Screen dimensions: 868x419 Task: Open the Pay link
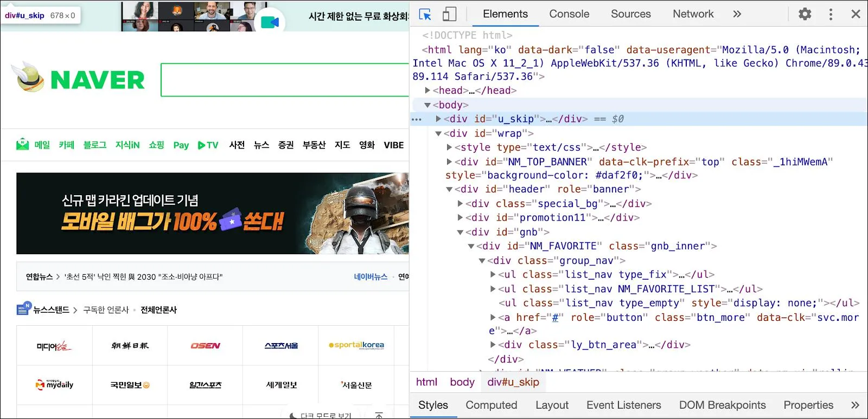[x=181, y=145]
